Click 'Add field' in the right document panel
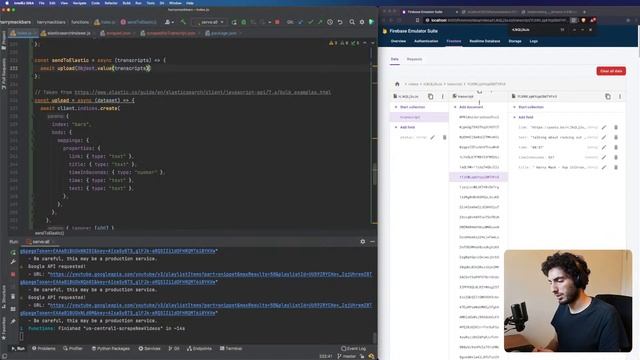Image resolution: width=640 pixels, height=360 pixels. [523, 117]
